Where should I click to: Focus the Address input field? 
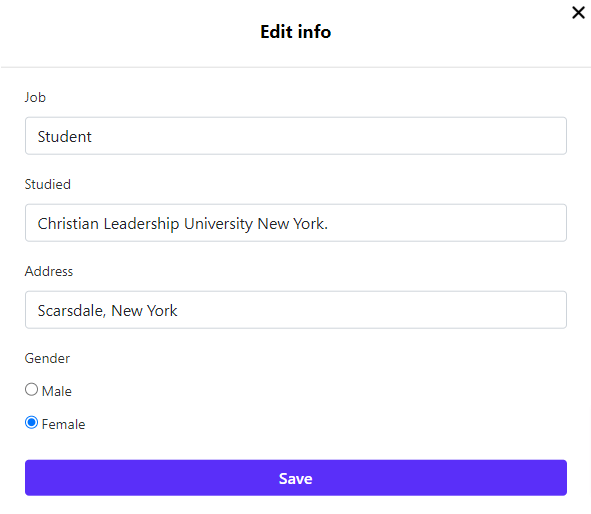coord(296,310)
